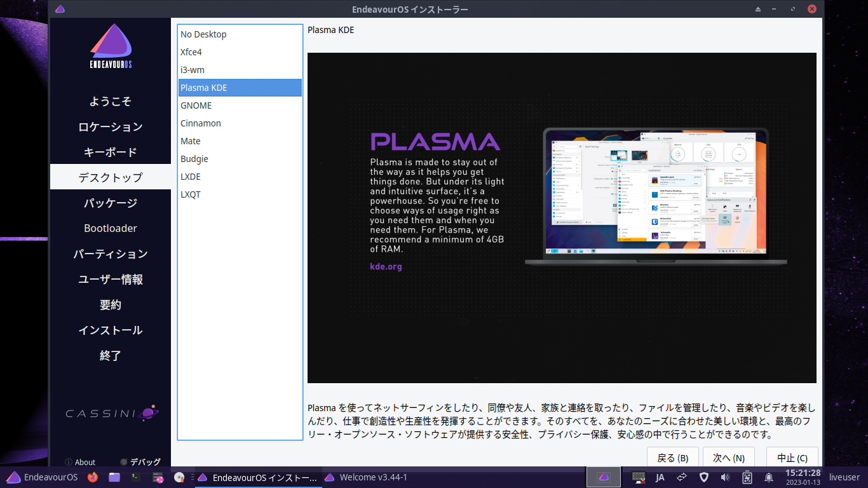This screenshot has height=488, width=868.
Task: Open the liveuser session menu
Action: 844,477
